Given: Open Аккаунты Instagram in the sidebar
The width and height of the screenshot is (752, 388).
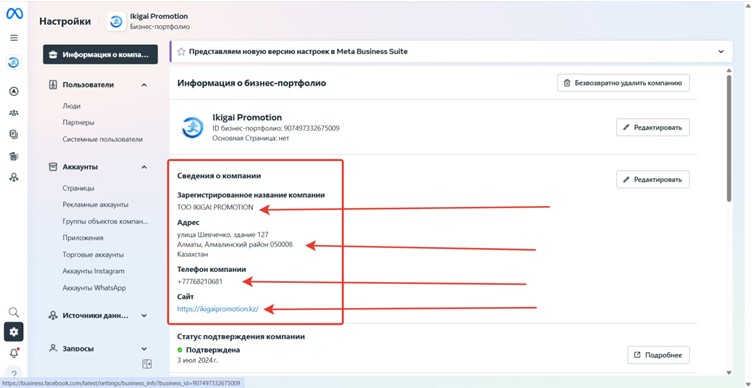Looking at the screenshot, I should (94, 271).
